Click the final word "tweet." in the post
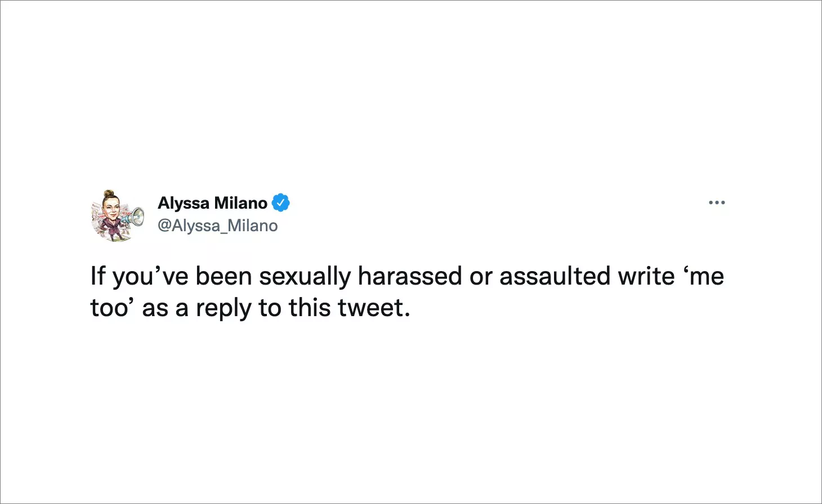This screenshot has width=822, height=504. [x=374, y=308]
